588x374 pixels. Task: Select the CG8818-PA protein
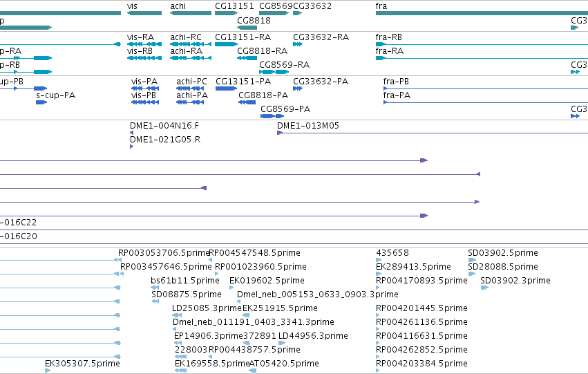(x=247, y=102)
